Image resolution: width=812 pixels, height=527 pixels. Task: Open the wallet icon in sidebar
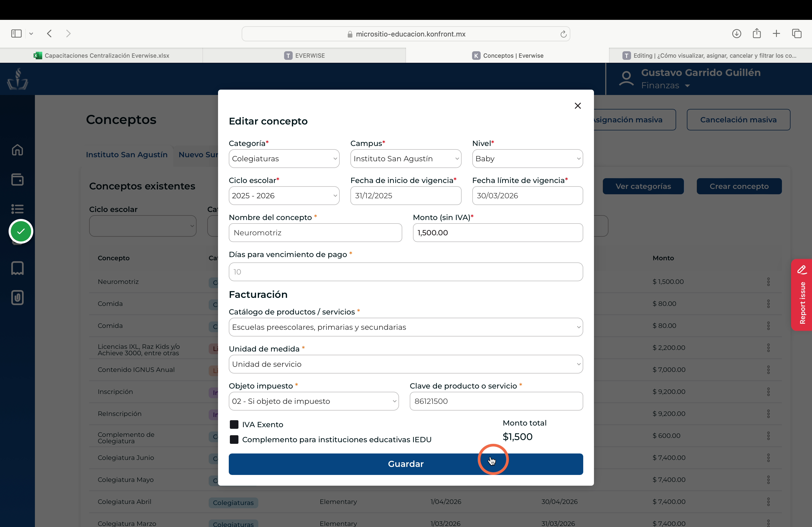tap(17, 179)
